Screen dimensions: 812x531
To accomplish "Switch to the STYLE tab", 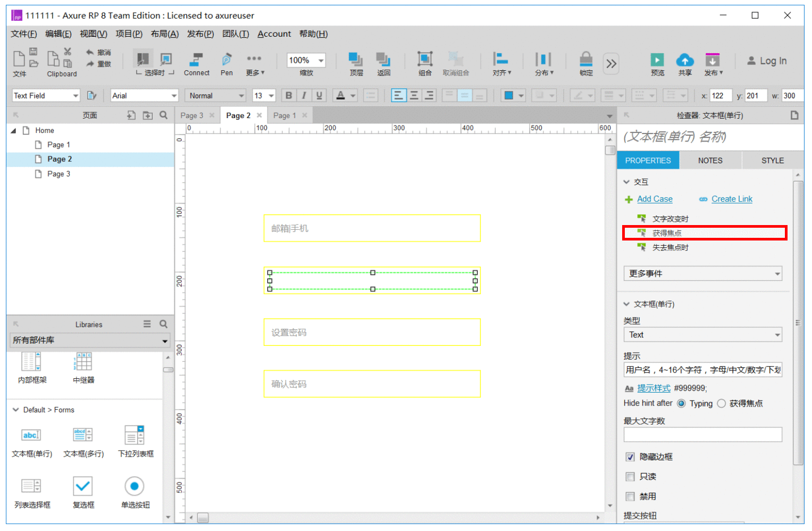I will click(x=773, y=160).
